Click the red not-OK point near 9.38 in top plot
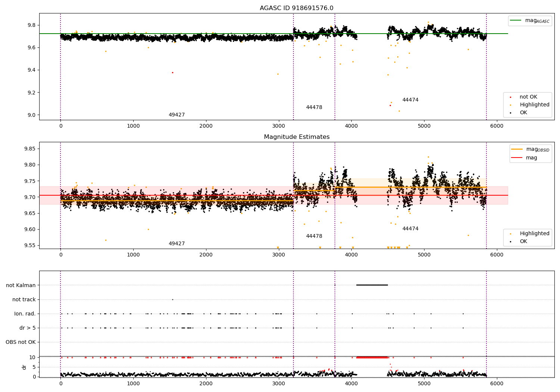 point(172,72)
